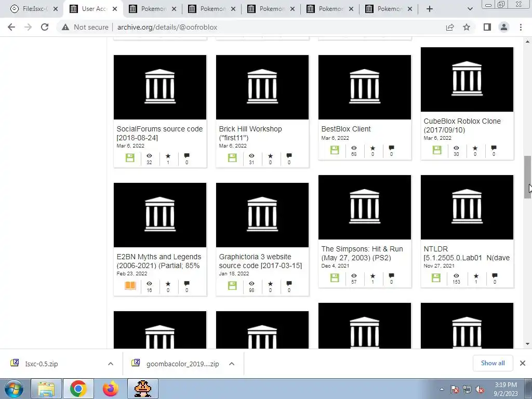Viewport: 532px width, 399px height.
Task: Click the muted volume tray icon
Action: pyautogui.click(x=480, y=390)
